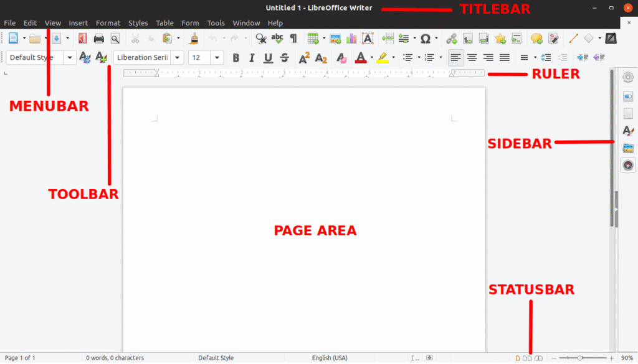This screenshot has width=638, height=364.
Task: Open the File menu
Action: click(x=10, y=23)
